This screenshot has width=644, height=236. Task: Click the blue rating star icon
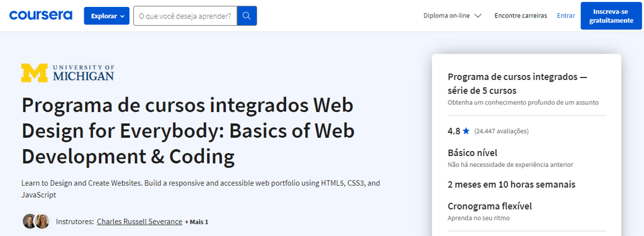(x=466, y=131)
